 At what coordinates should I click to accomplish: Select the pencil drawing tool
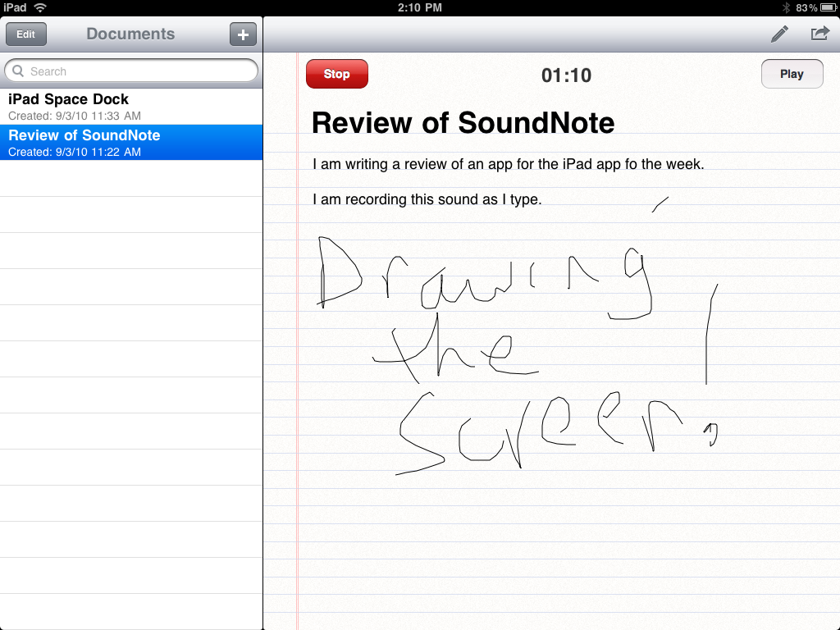tap(778, 34)
